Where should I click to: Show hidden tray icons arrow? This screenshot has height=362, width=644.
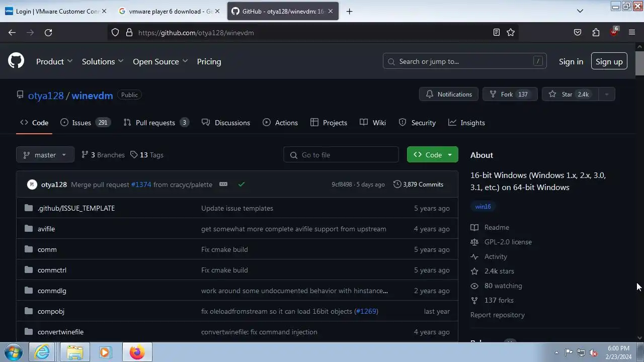[556, 352]
